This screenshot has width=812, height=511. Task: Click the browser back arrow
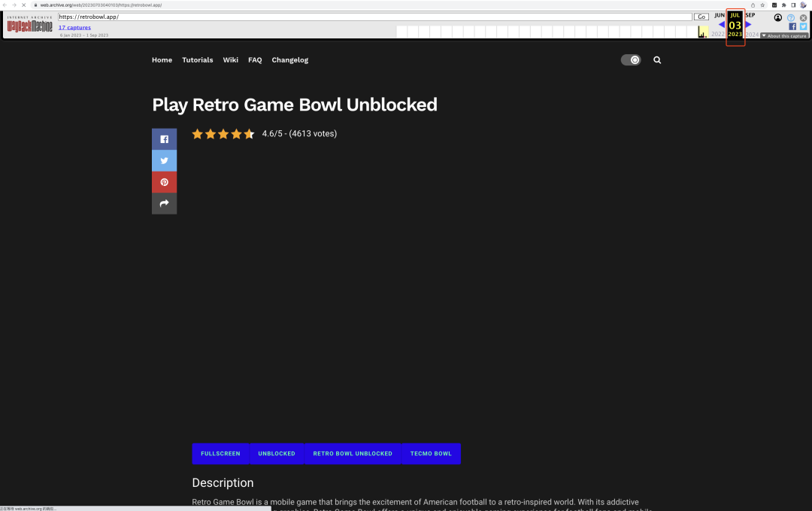tap(5, 5)
